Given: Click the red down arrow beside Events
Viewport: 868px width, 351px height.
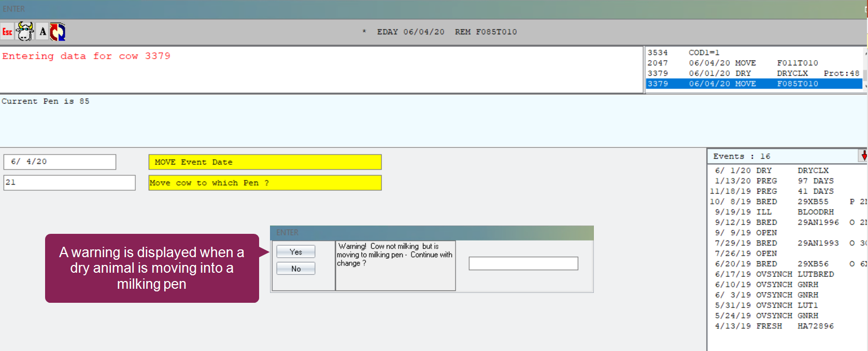Looking at the screenshot, I should point(863,156).
